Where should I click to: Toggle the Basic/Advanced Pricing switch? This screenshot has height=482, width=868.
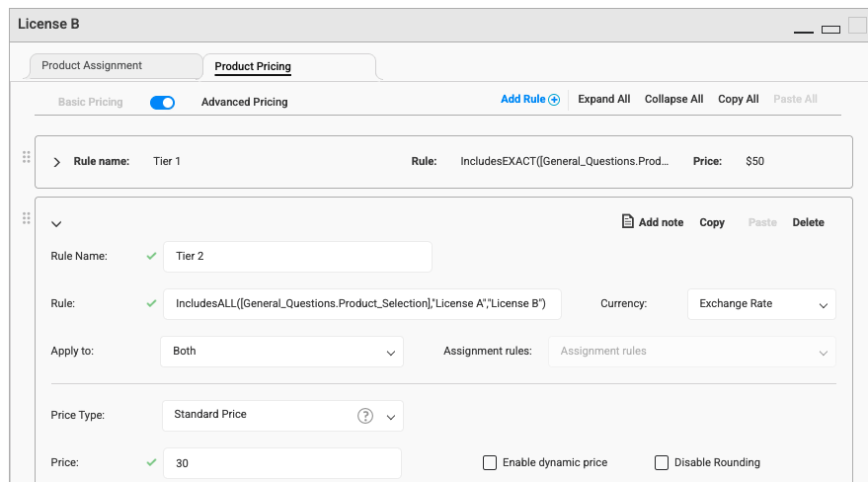[x=162, y=103]
